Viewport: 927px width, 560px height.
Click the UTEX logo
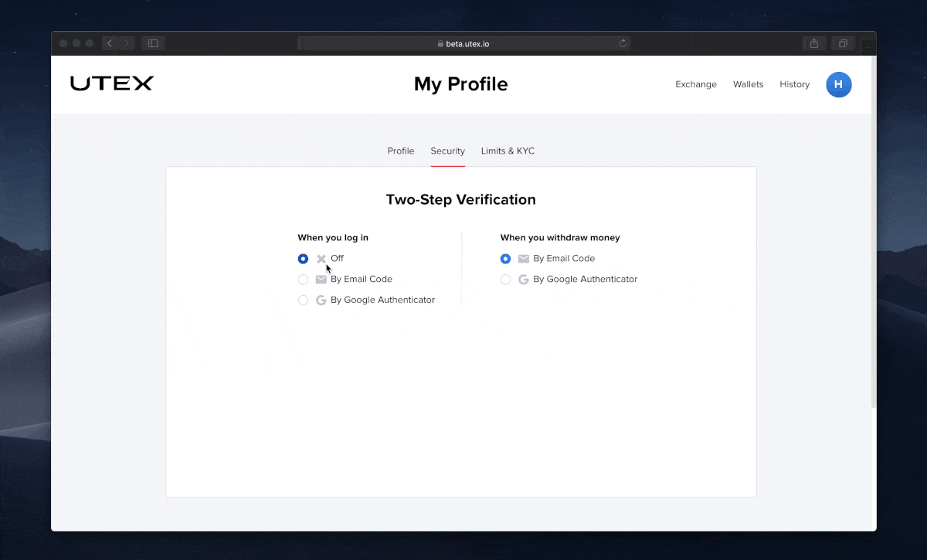[x=112, y=83]
